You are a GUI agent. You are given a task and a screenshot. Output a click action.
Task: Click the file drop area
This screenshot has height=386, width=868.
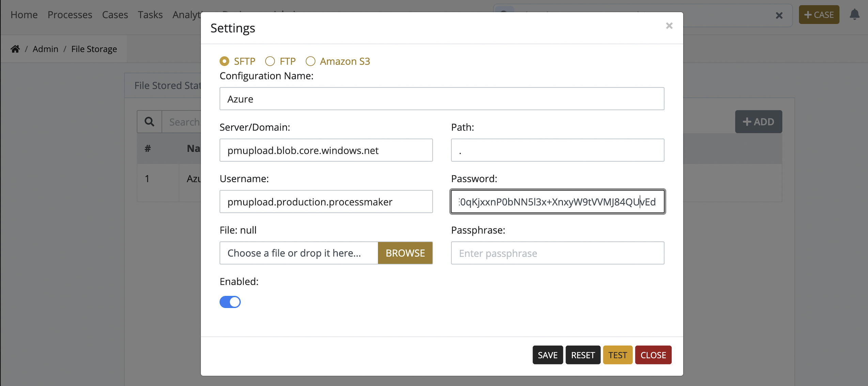(299, 253)
